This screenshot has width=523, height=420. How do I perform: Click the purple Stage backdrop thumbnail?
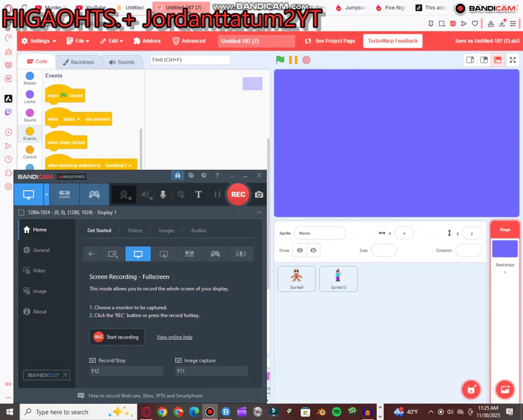tap(504, 248)
